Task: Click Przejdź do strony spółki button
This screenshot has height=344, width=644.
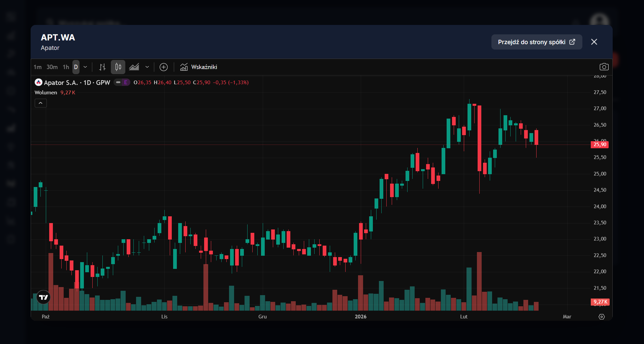Action: [x=536, y=42]
